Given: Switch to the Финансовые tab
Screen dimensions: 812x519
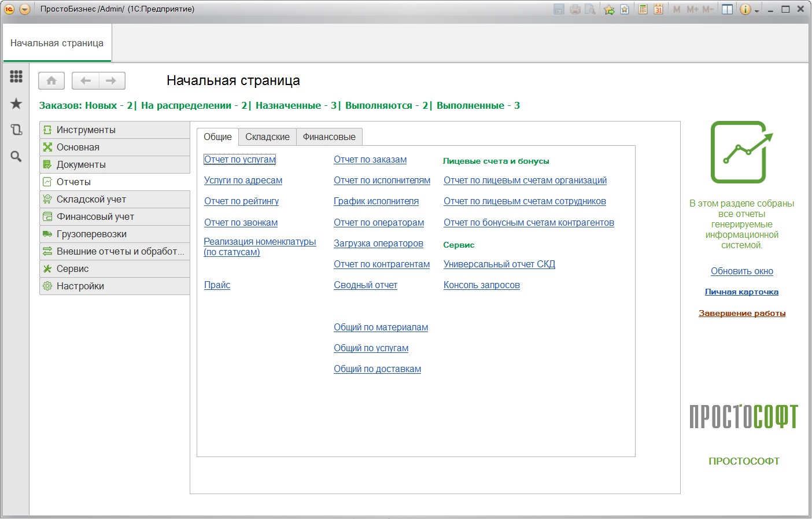Looking at the screenshot, I should (329, 137).
